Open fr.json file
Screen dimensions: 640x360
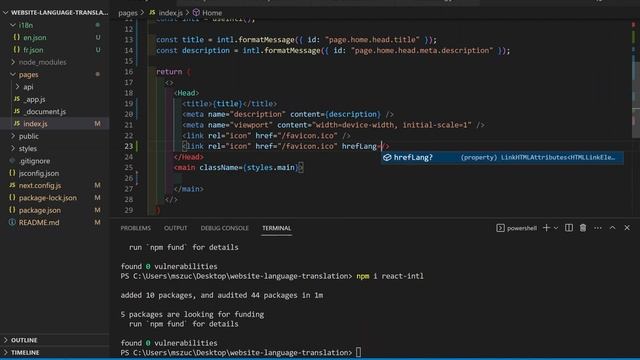(x=33, y=50)
